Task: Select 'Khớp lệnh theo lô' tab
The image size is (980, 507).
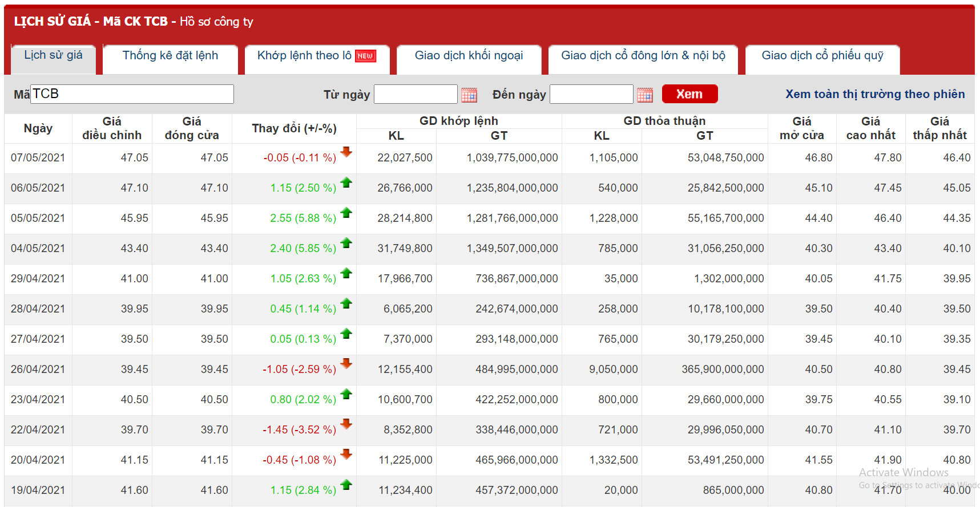Action: (x=304, y=55)
